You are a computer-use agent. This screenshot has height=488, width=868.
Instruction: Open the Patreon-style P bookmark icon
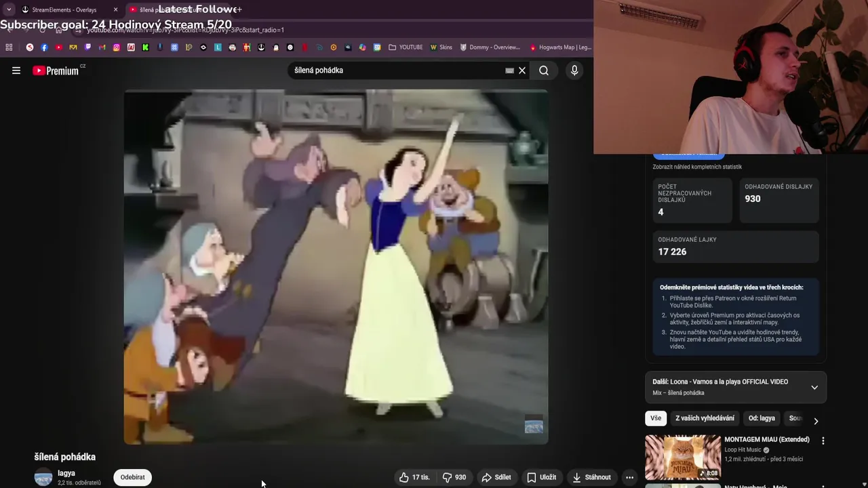pos(189,47)
